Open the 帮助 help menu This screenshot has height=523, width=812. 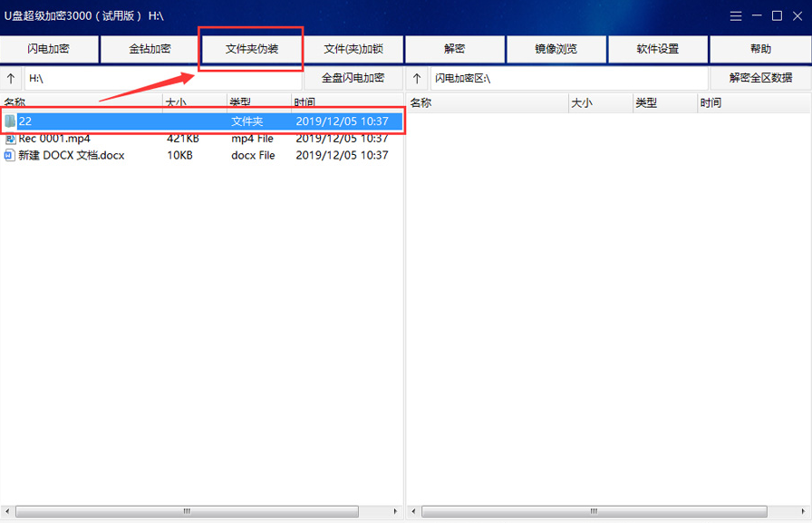click(x=760, y=49)
